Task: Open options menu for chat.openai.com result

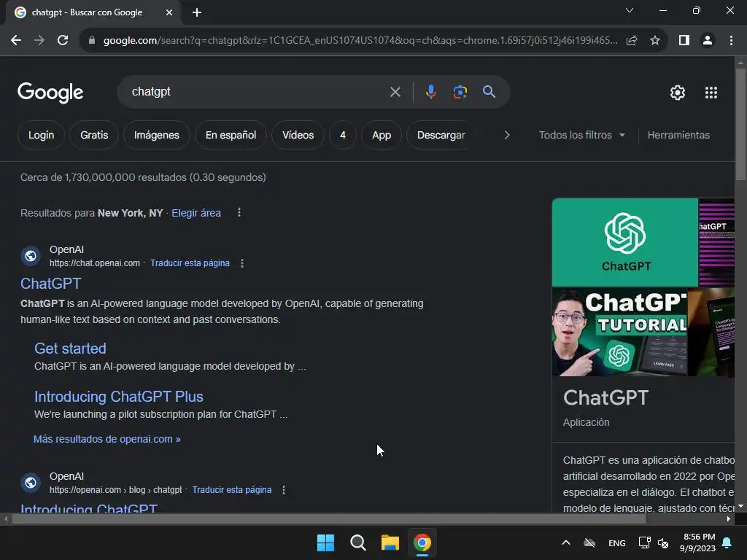Action: (242, 263)
